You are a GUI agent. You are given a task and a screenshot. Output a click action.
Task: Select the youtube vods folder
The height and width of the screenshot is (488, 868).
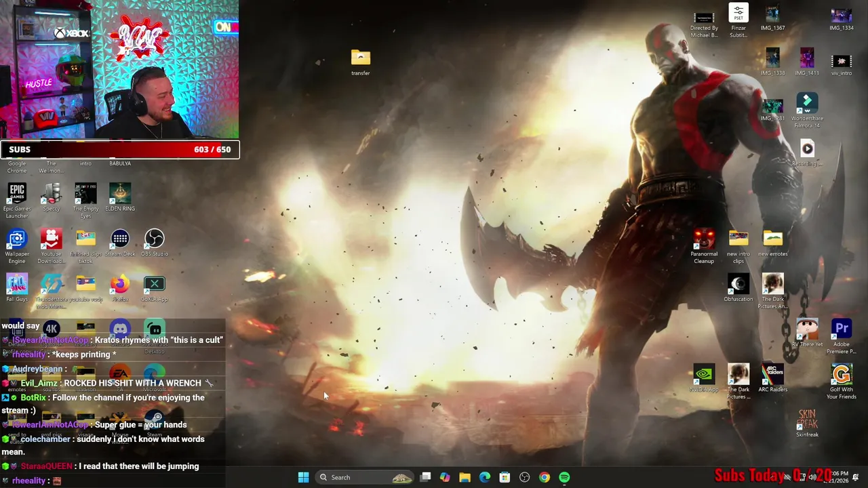pyautogui.click(x=85, y=288)
